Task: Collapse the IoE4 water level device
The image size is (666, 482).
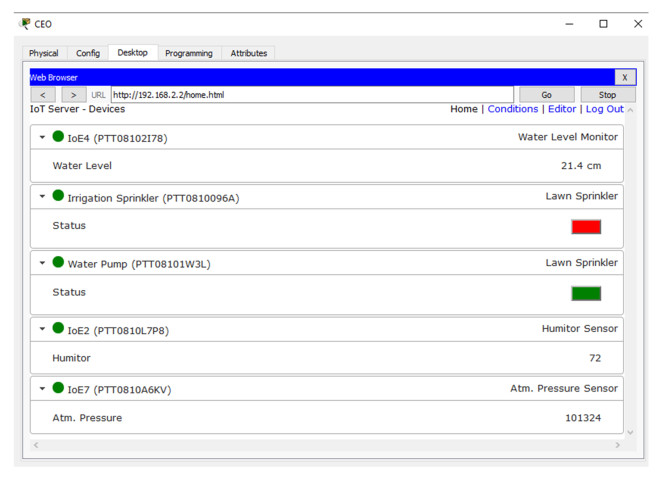Action: pyautogui.click(x=42, y=137)
